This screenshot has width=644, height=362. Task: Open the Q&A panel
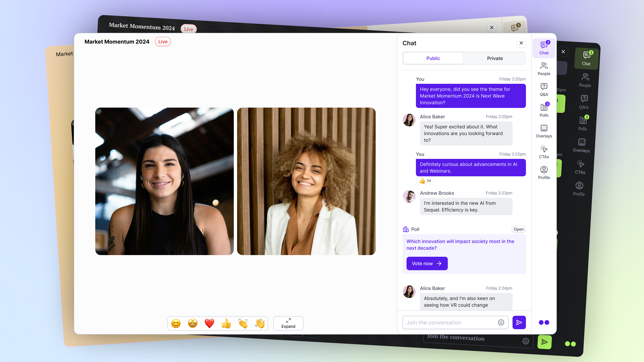544,90
